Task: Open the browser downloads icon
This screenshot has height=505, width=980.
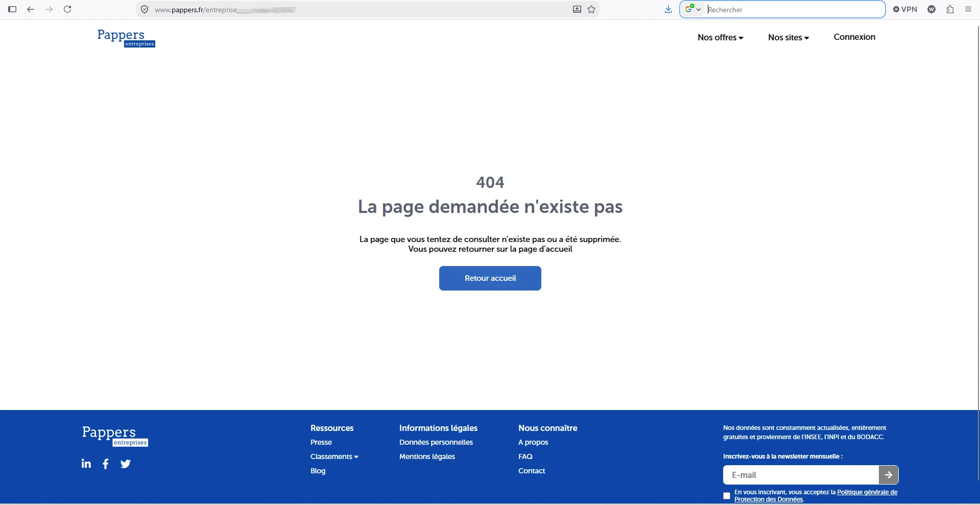Action: point(668,9)
